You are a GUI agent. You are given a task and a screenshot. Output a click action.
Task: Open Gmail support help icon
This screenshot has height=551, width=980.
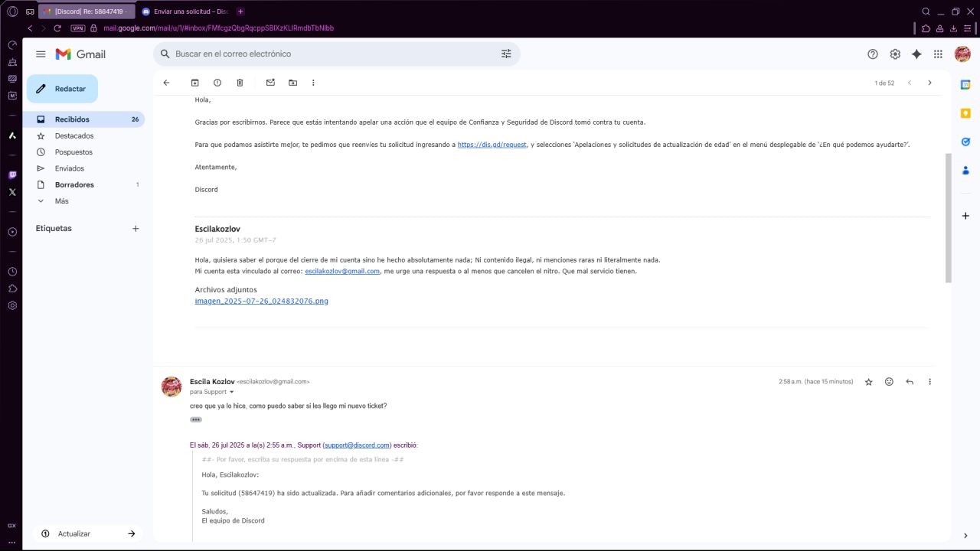(873, 54)
